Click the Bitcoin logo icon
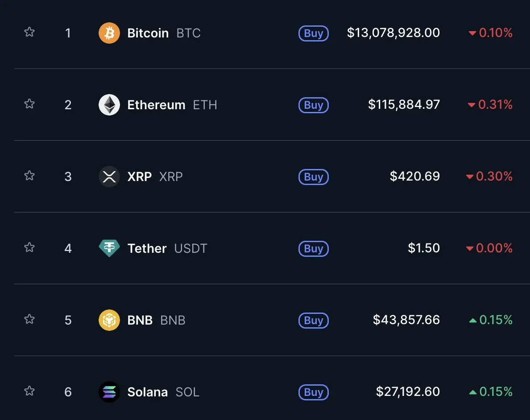Viewport: 530px width, 420px height. click(109, 33)
